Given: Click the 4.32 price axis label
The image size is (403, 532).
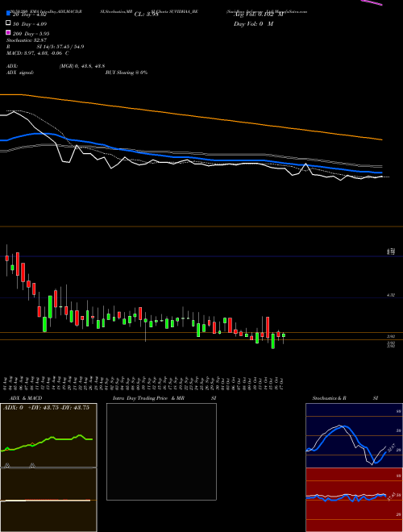Looking at the screenshot, I should tap(391, 296).
